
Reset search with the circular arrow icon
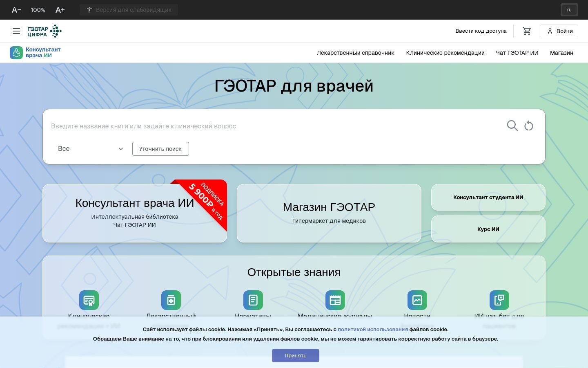(529, 126)
